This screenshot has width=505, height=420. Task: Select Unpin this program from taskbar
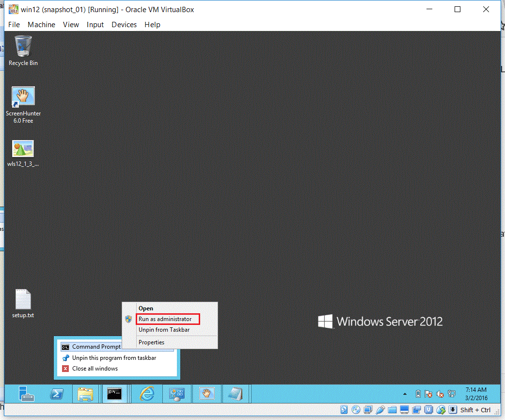(x=114, y=358)
